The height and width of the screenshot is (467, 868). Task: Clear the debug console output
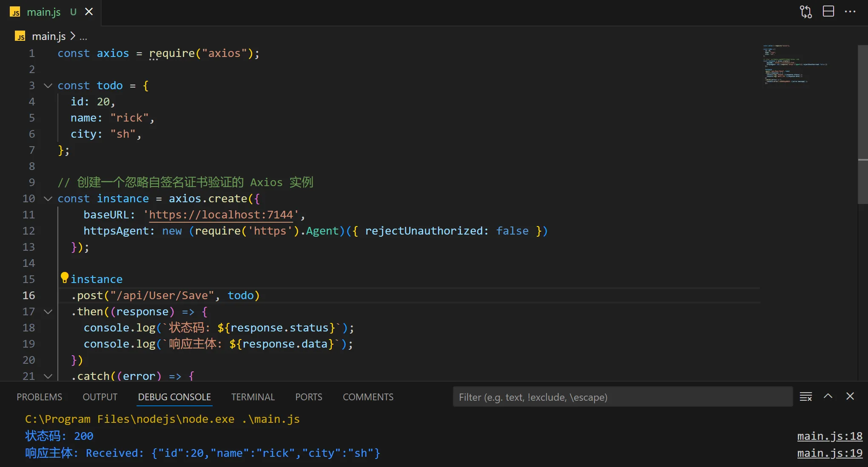805,397
